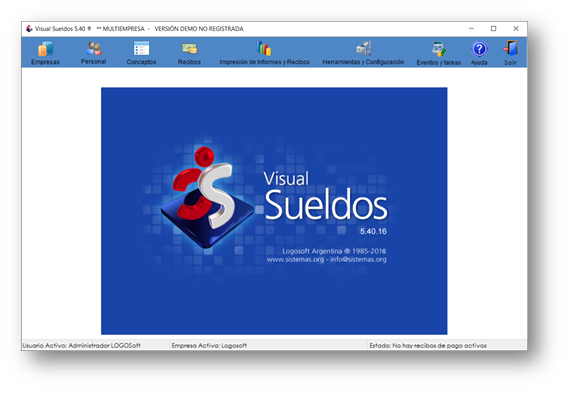This screenshot has height=393, width=570.
Task: Click the info@sistemas.org email text
Action: click(358, 260)
